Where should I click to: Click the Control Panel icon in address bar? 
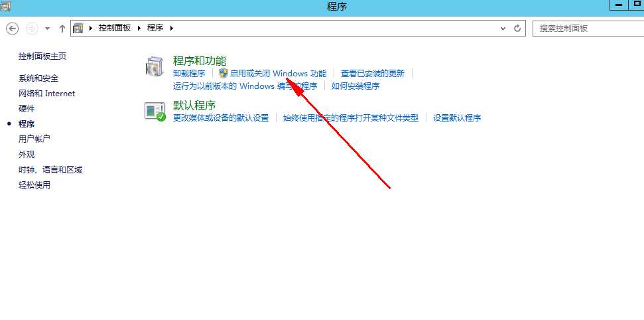[78, 28]
